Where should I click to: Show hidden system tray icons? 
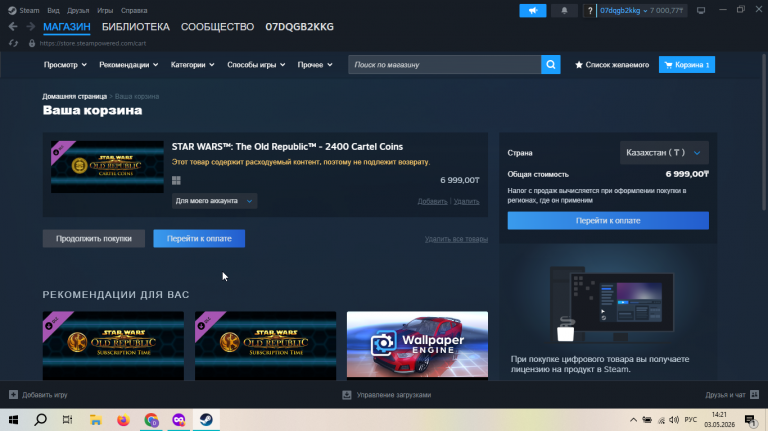pyautogui.click(x=633, y=420)
